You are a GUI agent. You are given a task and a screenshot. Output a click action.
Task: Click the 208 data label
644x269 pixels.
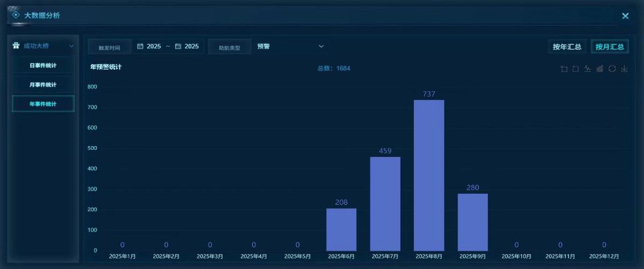pos(341,202)
